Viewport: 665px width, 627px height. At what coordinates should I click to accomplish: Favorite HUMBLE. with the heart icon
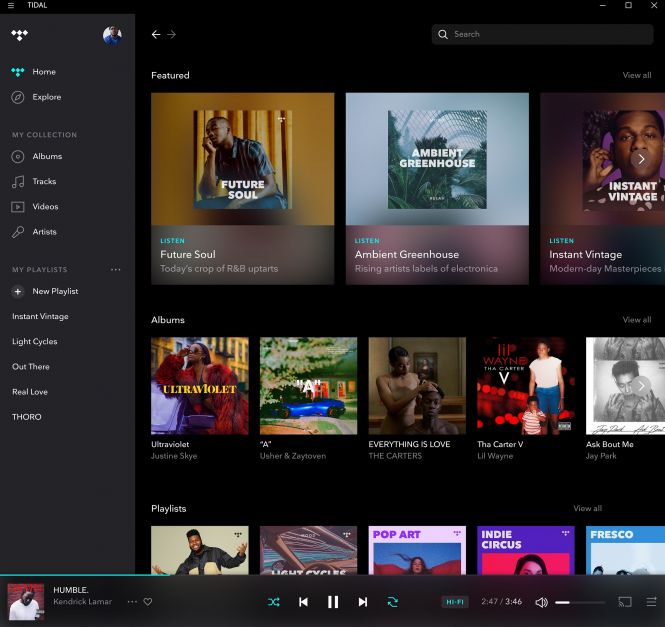point(148,602)
